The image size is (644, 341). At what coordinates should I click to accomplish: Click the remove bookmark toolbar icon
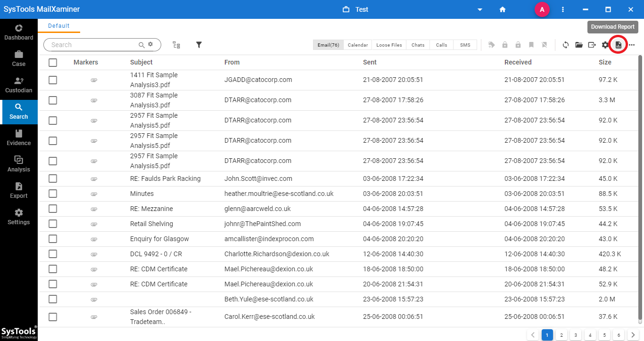[545, 45]
